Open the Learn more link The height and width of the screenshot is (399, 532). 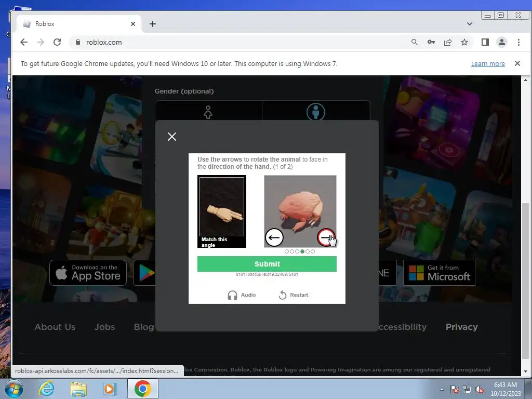pyautogui.click(x=488, y=64)
